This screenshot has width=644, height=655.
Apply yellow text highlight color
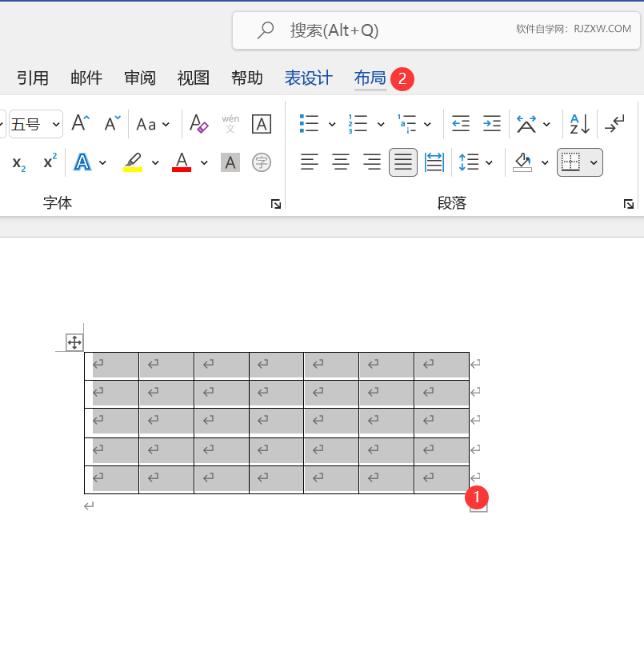coord(133,162)
